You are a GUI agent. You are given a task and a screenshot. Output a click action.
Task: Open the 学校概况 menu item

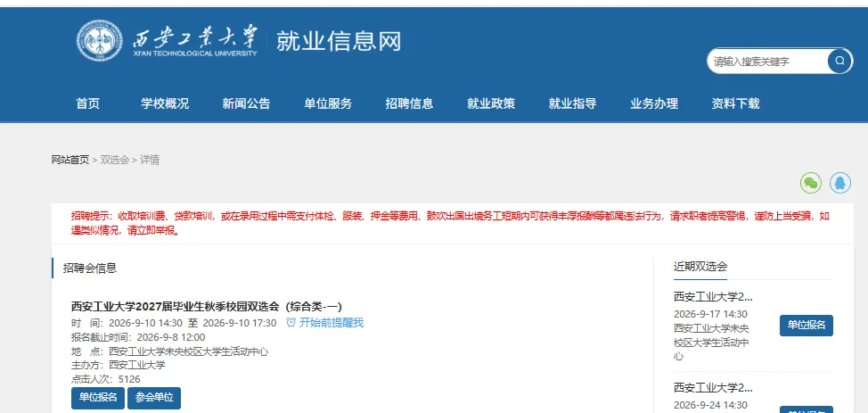(165, 103)
